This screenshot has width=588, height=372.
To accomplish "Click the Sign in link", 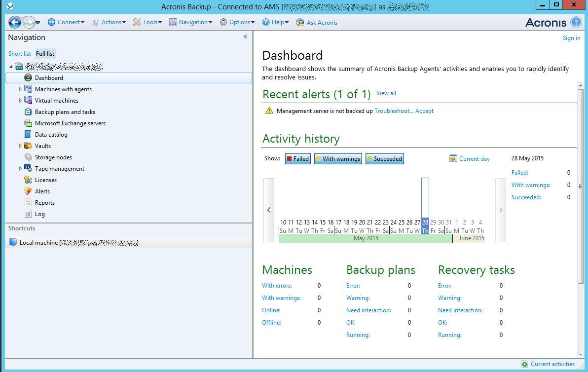I will [x=572, y=38].
